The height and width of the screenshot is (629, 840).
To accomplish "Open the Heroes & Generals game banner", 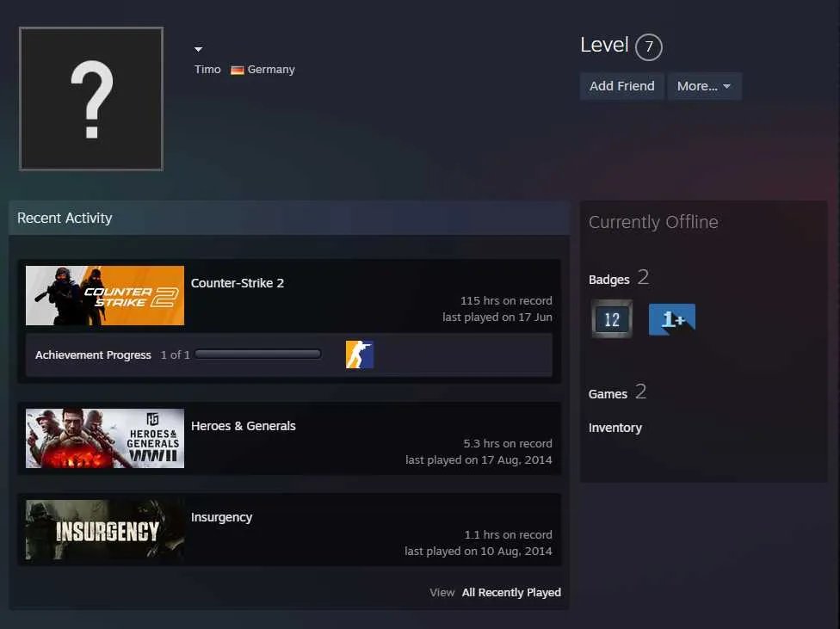I will tap(105, 438).
